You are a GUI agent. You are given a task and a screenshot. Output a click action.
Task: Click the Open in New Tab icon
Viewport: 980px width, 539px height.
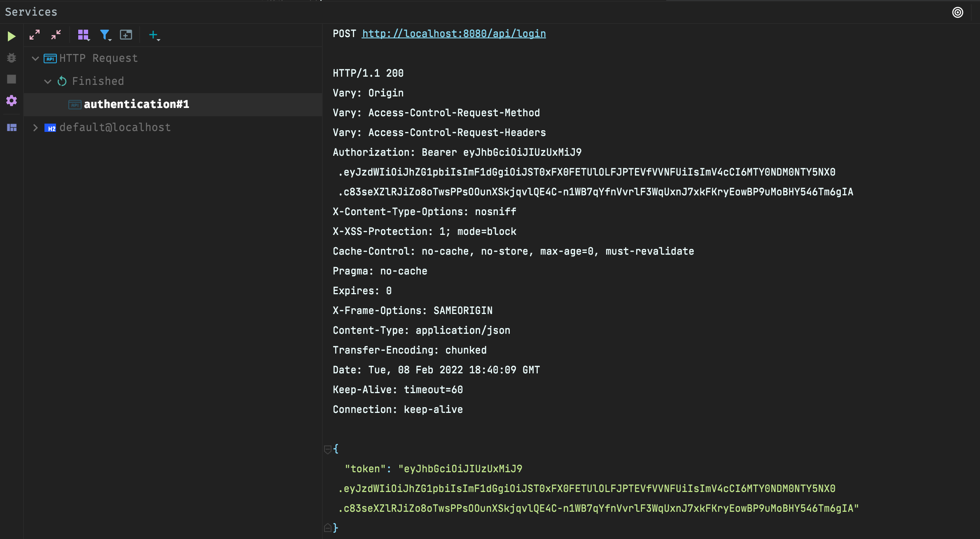click(126, 35)
